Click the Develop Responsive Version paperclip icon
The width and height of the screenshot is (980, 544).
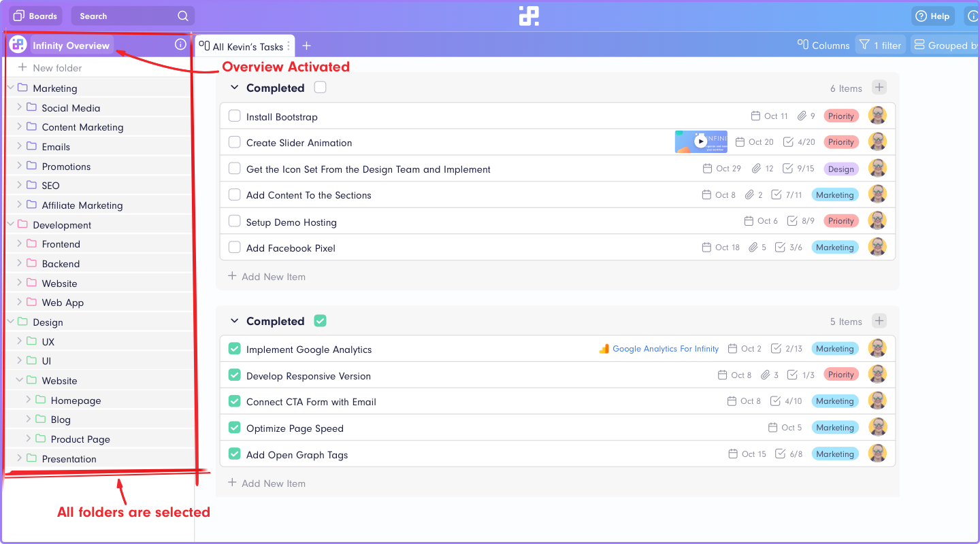point(766,375)
